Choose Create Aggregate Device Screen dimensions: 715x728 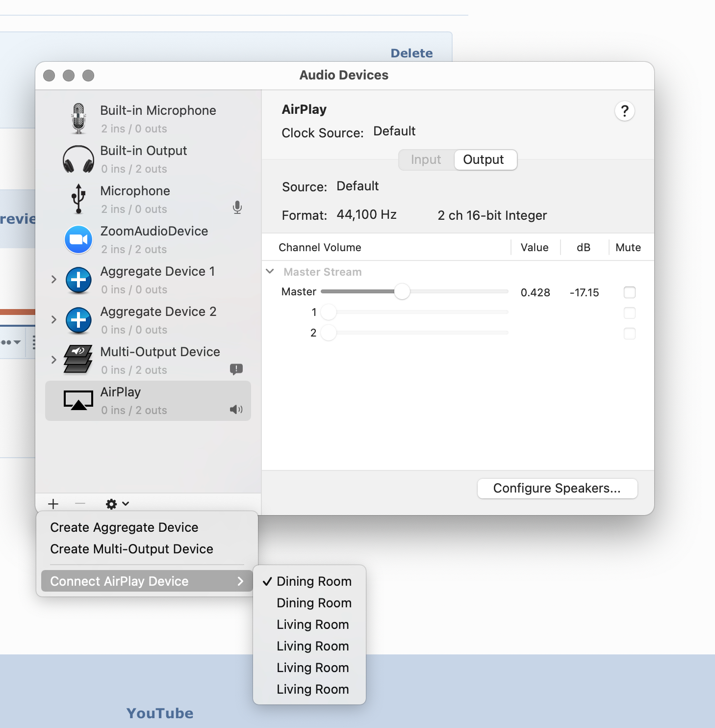pyautogui.click(x=147, y=527)
